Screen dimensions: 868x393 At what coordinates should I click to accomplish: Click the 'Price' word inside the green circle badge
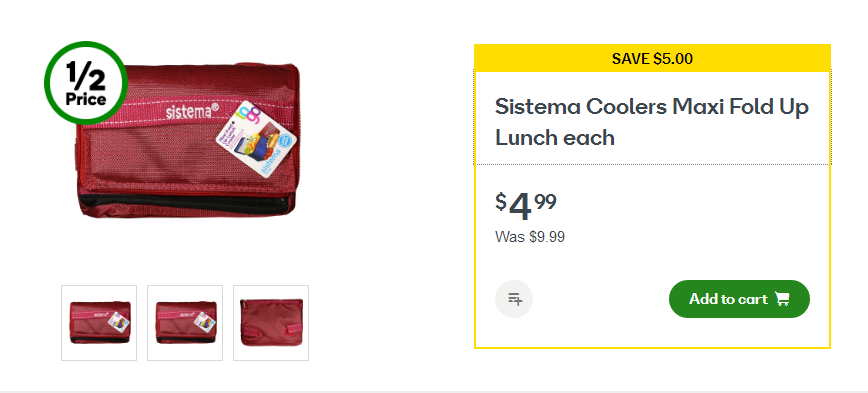click(x=86, y=100)
